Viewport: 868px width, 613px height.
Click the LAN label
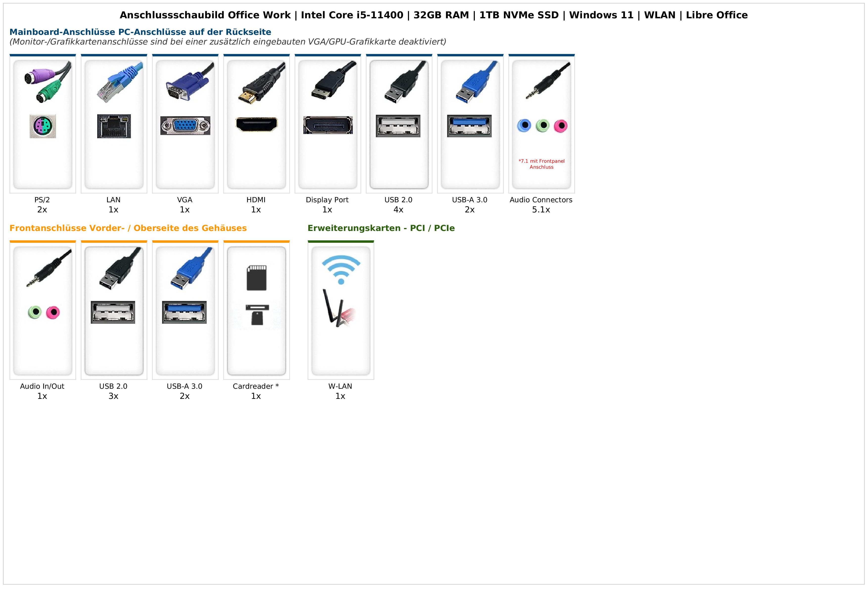(x=113, y=200)
